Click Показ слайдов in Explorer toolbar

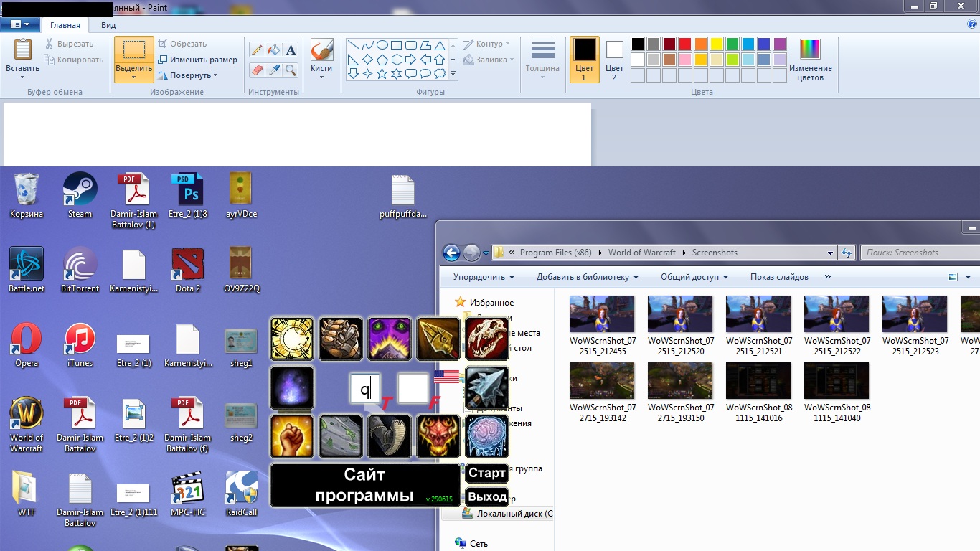pos(779,277)
